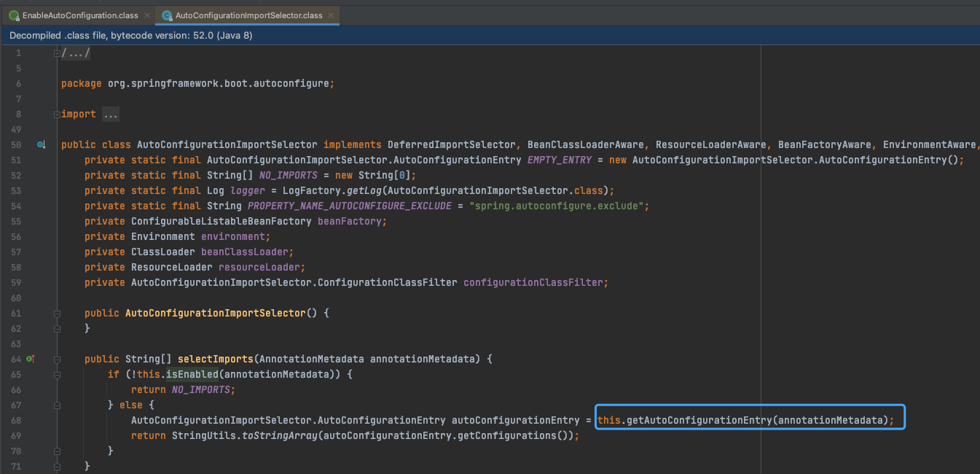
Task: Click BeanClassLoaderAware in the implements clause
Action: [586, 145]
